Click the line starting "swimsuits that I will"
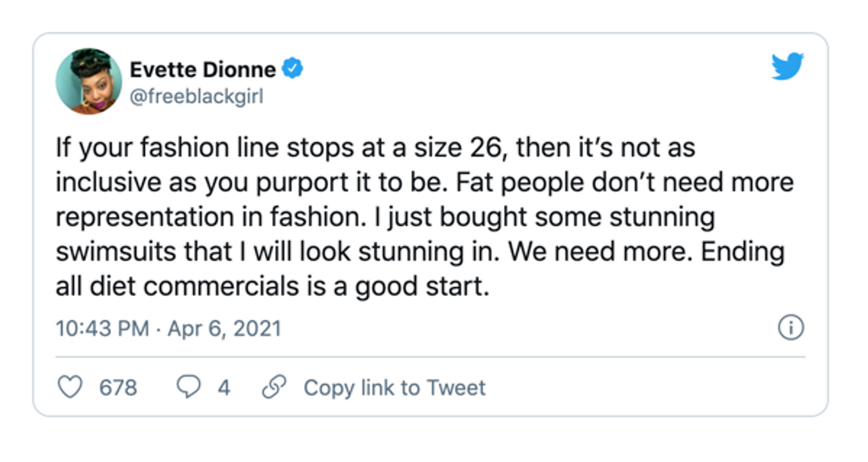The image size is (868, 462). [420, 252]
